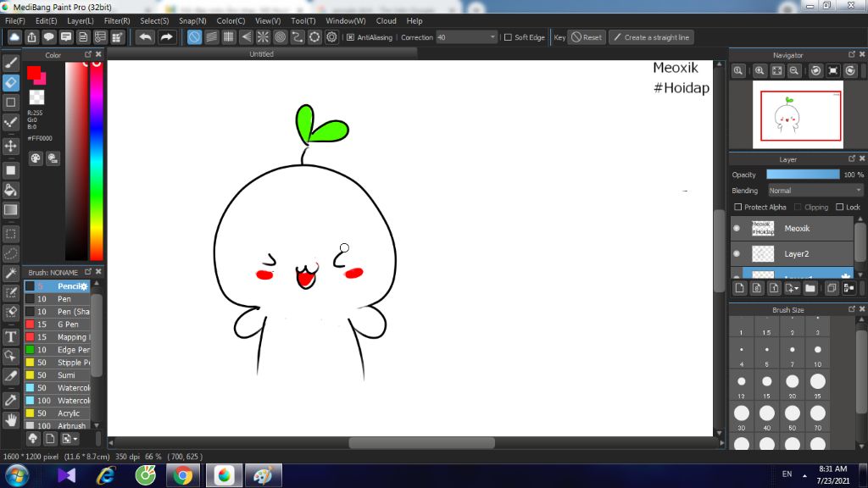Select the Select Eraser tool
Screen dimensions: 868x488
[10, 312]
